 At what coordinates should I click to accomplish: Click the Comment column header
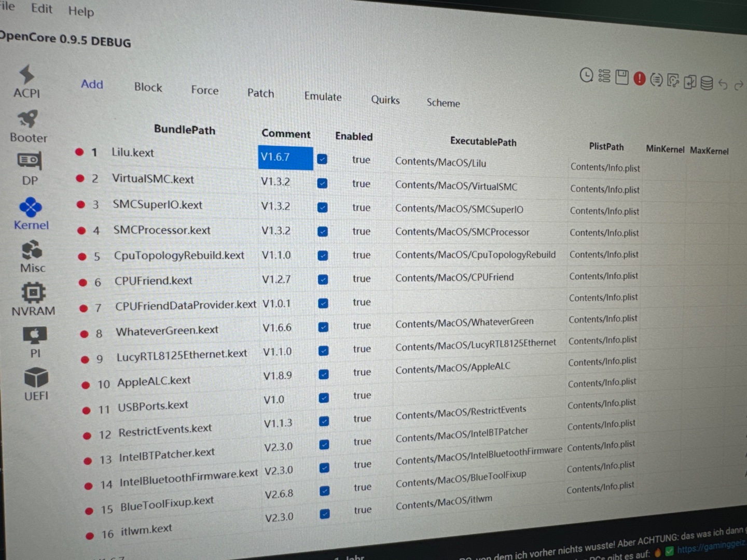pos(286,134)
